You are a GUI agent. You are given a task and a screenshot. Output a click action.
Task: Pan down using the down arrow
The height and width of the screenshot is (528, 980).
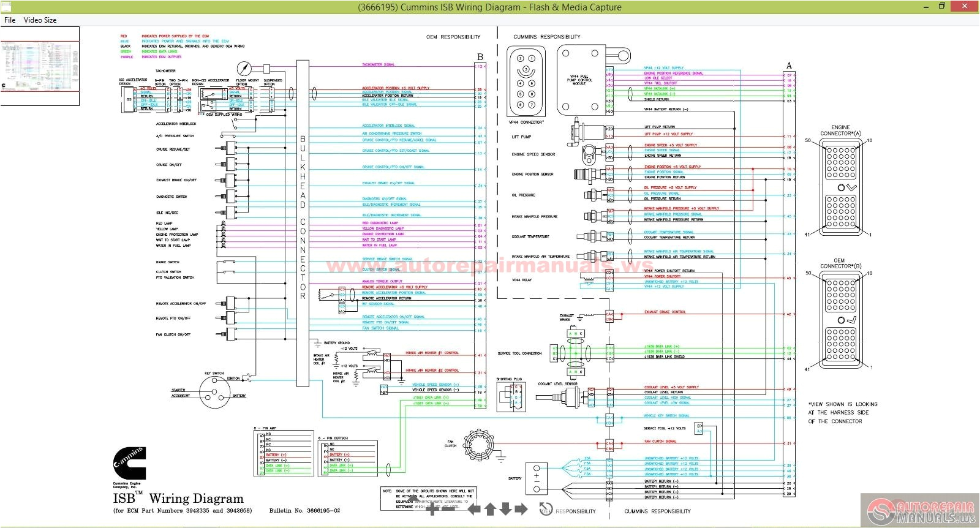(505, 509)
